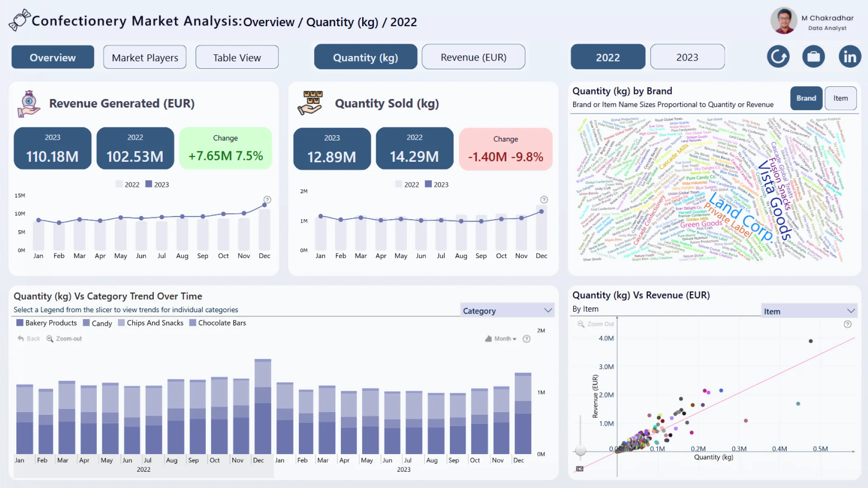Click Jan point on quantity line chart

tap(321, 216)
